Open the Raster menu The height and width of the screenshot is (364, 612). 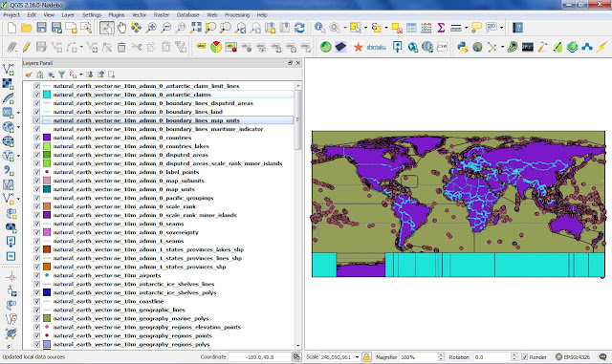(x=162, y=15)
